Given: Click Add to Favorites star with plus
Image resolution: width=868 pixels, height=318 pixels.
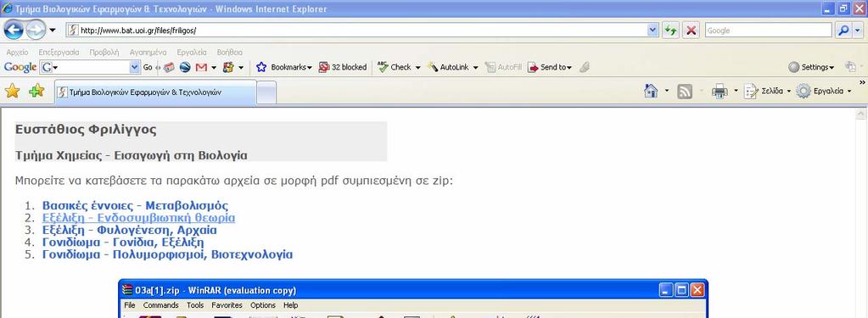Looking at the screenshot, I should coord(36,92).
